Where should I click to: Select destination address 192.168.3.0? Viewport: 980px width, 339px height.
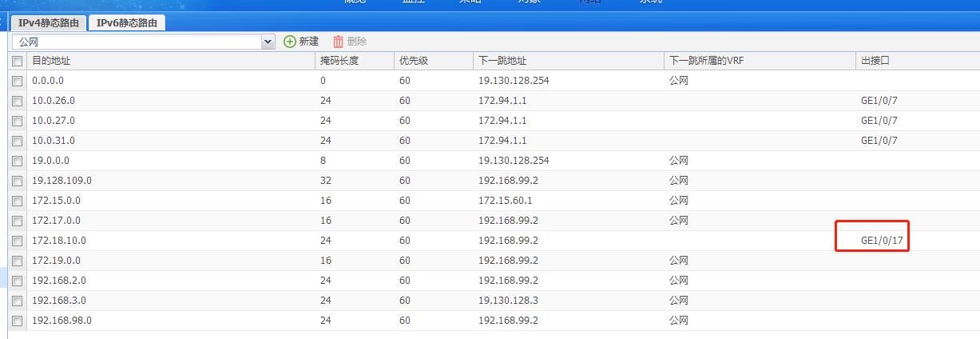(59, 301)
